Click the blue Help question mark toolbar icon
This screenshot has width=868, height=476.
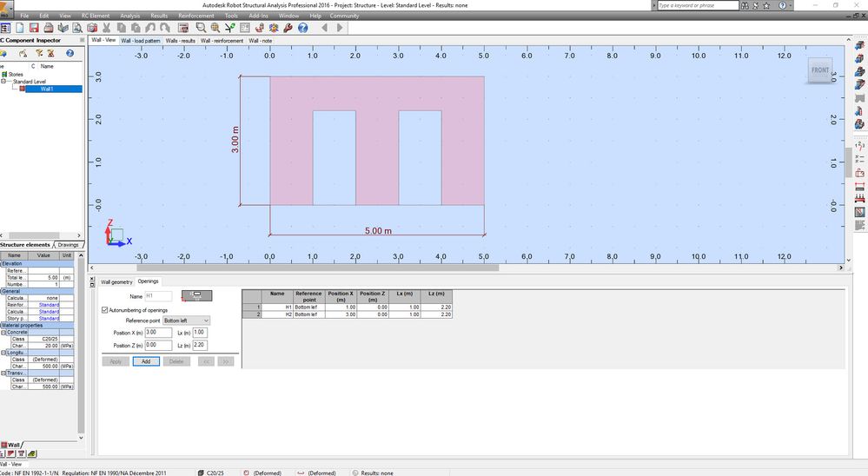[x=303, y=28]
